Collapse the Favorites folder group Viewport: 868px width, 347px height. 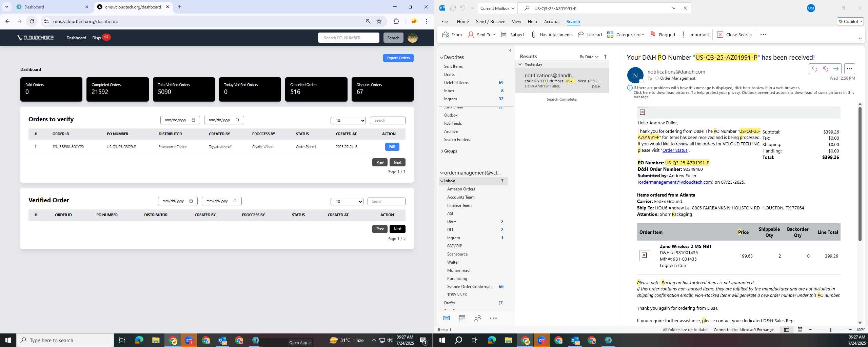tap(442, 58)
